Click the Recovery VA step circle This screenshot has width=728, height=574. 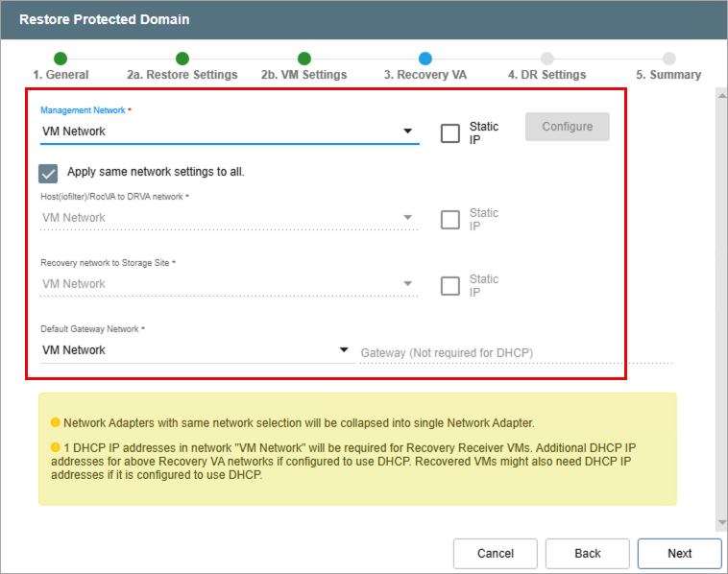coord(425,59)
